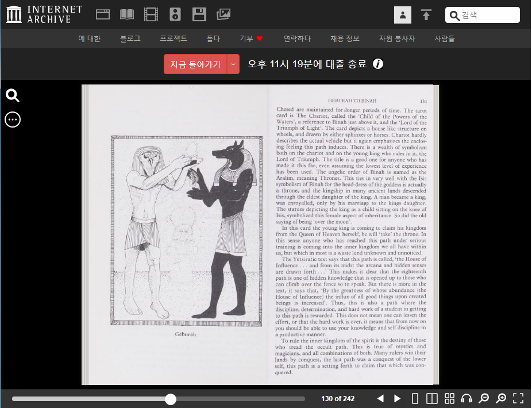This screenshot has height=408, width=532.
Task: Click the loan end time text '오후 11시 19분에 대출 종료'
Action: pyautogui.click(x=307, y=64)
